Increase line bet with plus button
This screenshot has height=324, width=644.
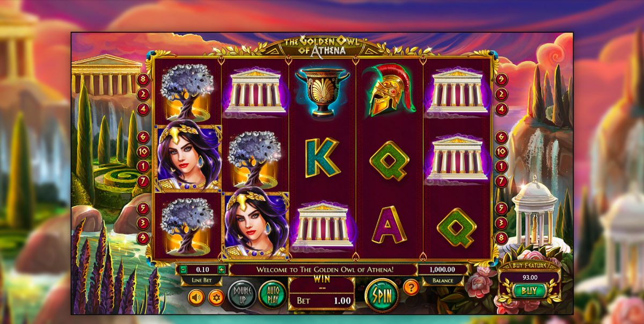point(221,270)
